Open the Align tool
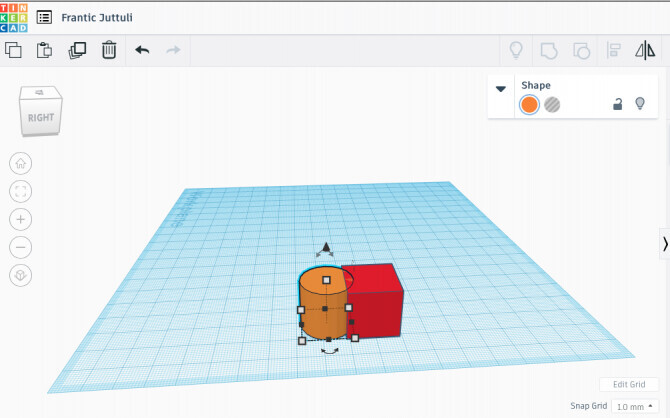 coord(614,50)
